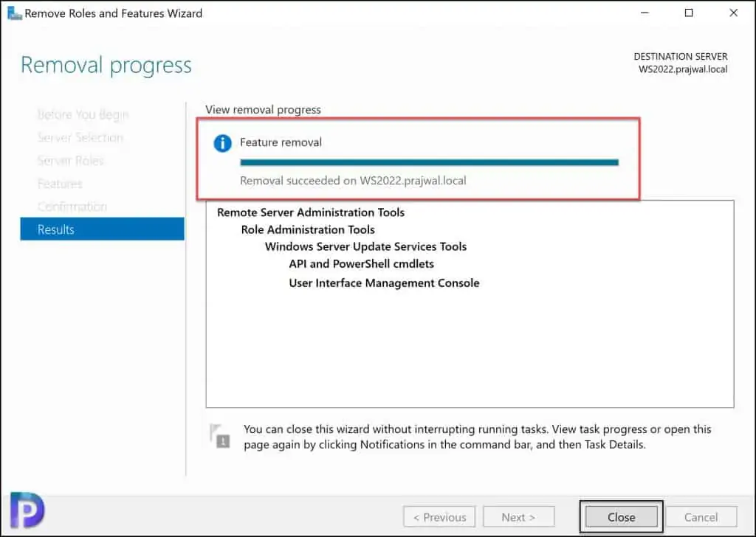This screenshot has height=537, width=756.
Task: Click the notification flag icon
Action: 220,435
